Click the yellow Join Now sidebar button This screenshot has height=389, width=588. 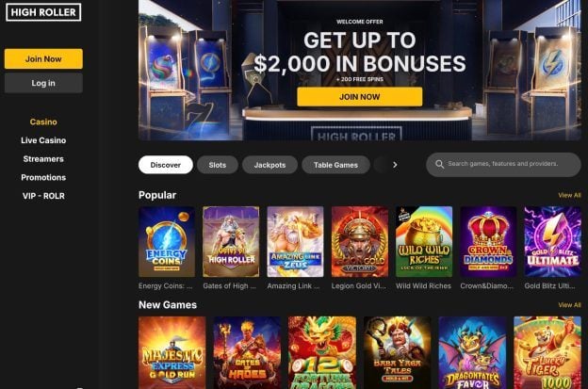(x=43, y=58)
